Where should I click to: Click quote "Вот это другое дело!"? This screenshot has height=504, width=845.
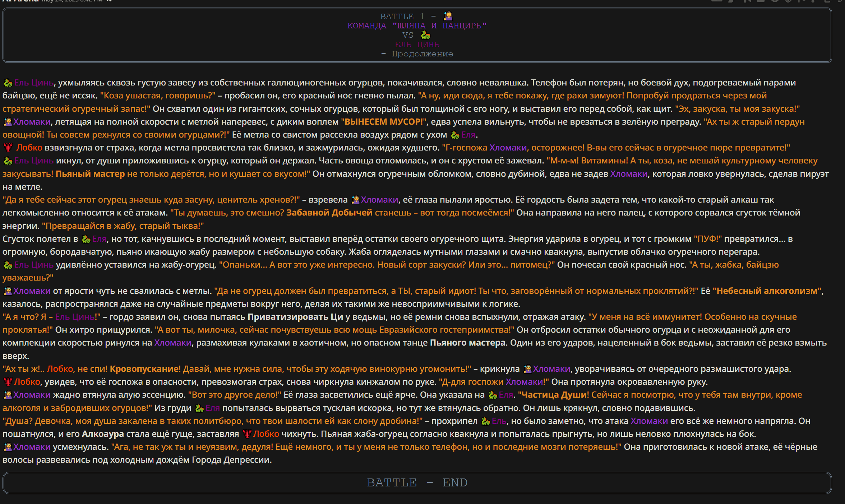click(235, 395)
